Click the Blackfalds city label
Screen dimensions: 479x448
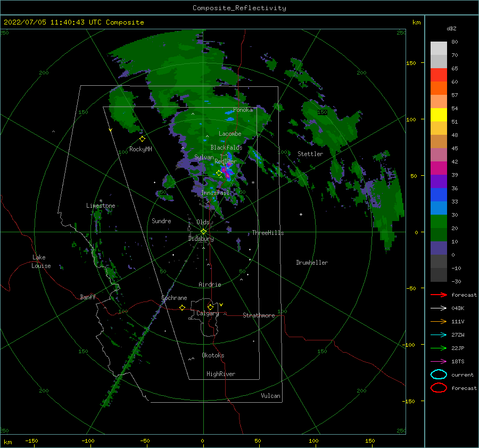tap(226, 148)
